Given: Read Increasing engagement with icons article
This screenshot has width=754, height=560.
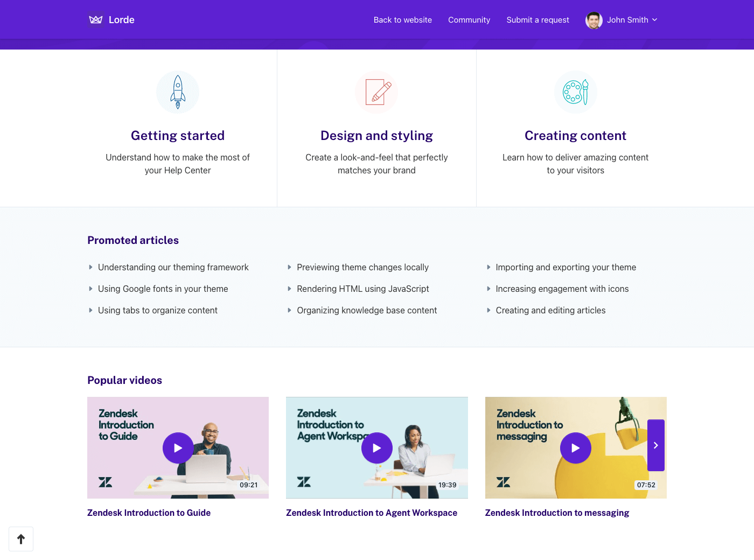Looking at the screenshot, I should pos(562,289).
